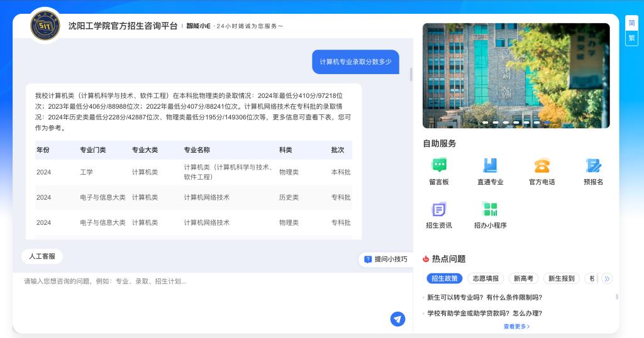Open 提问小技巧 tips button
Screen dimensions: 644x338
coord(386,259)
